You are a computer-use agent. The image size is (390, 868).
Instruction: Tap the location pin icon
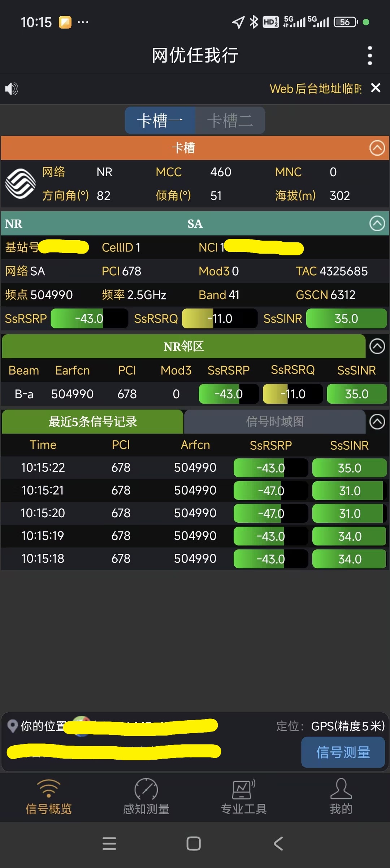pyautogui.click(x=13, y=726)
